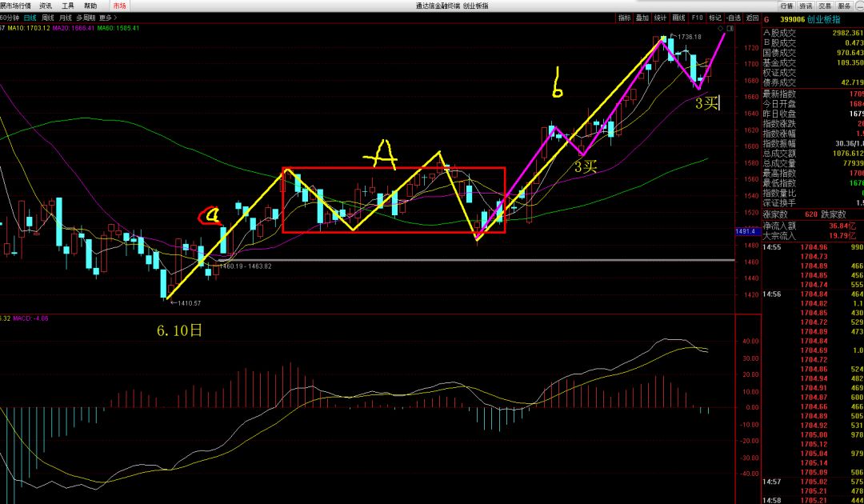Click the MA20: 1666.41 indicator label
Screen dimensions: 864x504
[x=74, y=28]
